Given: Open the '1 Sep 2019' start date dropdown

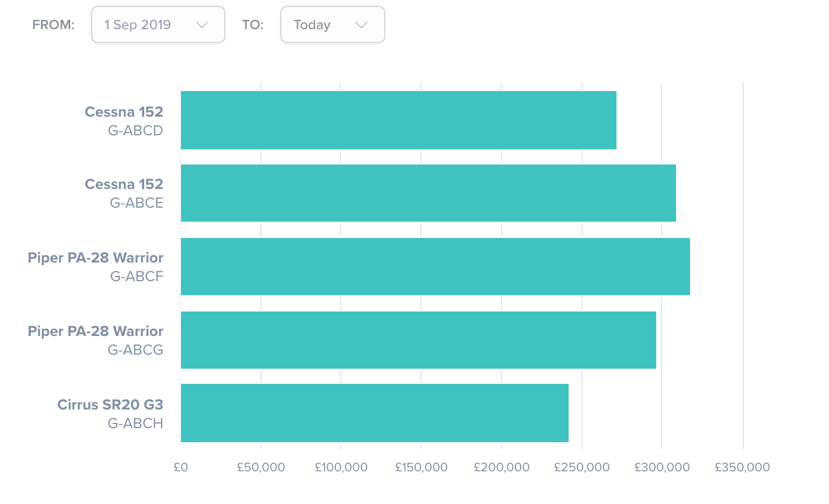Looking at the screenshot, I should [158, 24].
